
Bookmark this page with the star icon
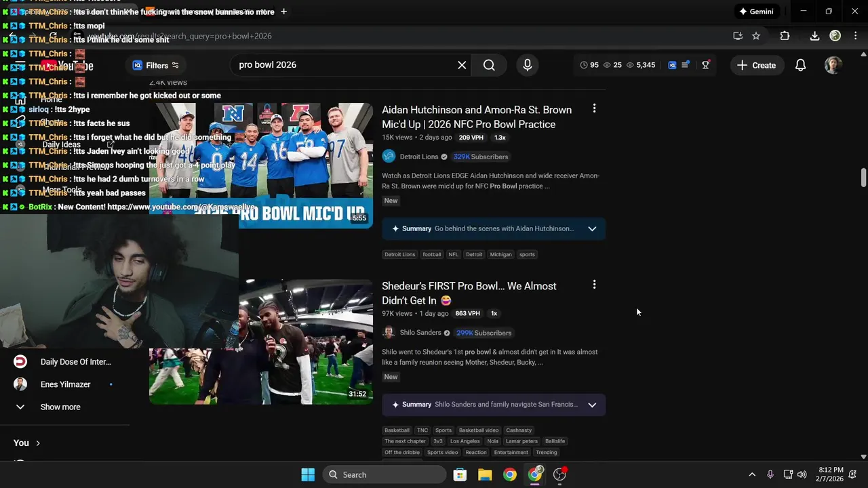coord(756,36)
